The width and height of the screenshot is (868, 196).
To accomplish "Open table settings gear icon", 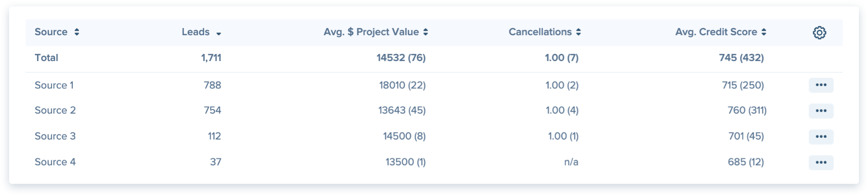I will pyautogui.click(x=819, y=33).
